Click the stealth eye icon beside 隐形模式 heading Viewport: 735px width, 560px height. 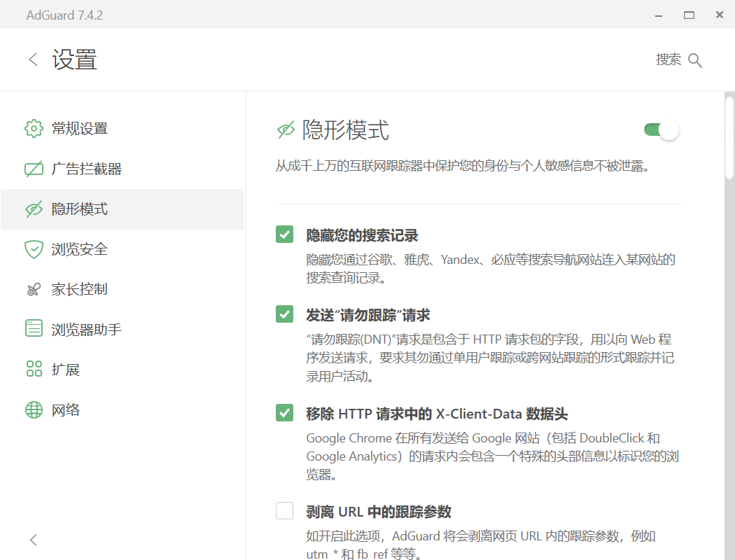click(x=286, y=129)
